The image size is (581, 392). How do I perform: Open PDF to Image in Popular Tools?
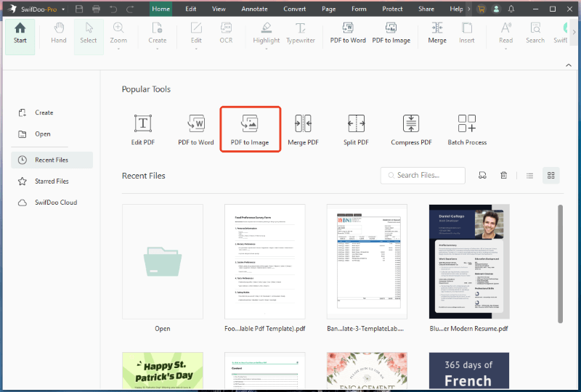(x=250, y=129)
